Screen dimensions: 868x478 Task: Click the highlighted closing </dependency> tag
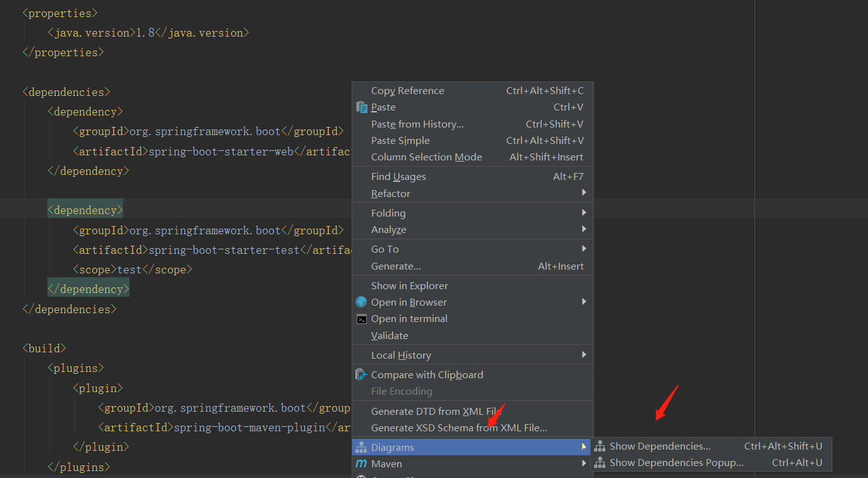(x=88, y=289)
